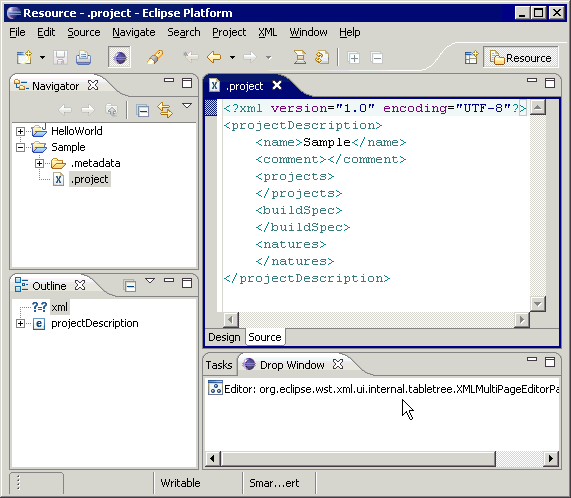This screenshot has height=498, width=571.
Task: Click the Print toolbar icon
Action: click(83, 58)
